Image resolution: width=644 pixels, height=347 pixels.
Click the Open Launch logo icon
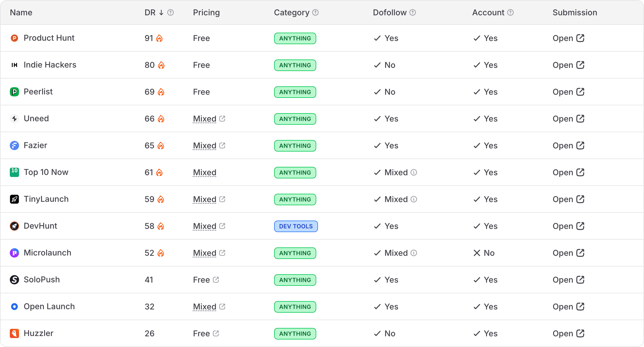coord(14,307)
